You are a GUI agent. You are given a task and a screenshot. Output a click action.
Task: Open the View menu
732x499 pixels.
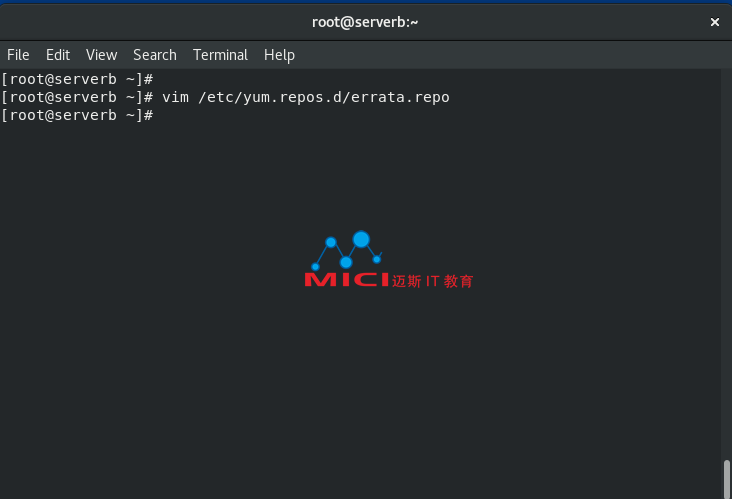coord(101,55)
